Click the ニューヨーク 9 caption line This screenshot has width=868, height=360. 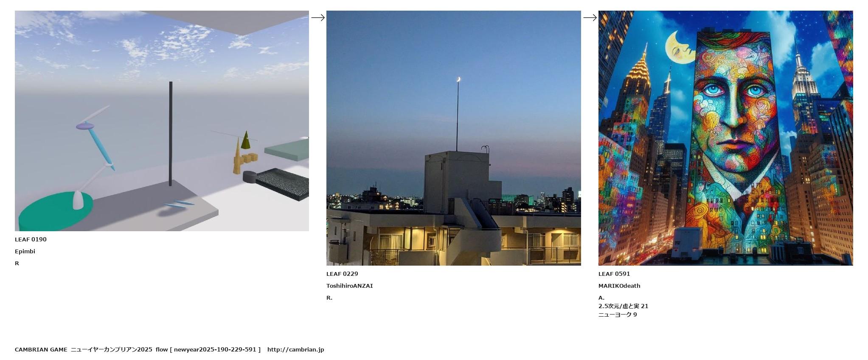618,315
